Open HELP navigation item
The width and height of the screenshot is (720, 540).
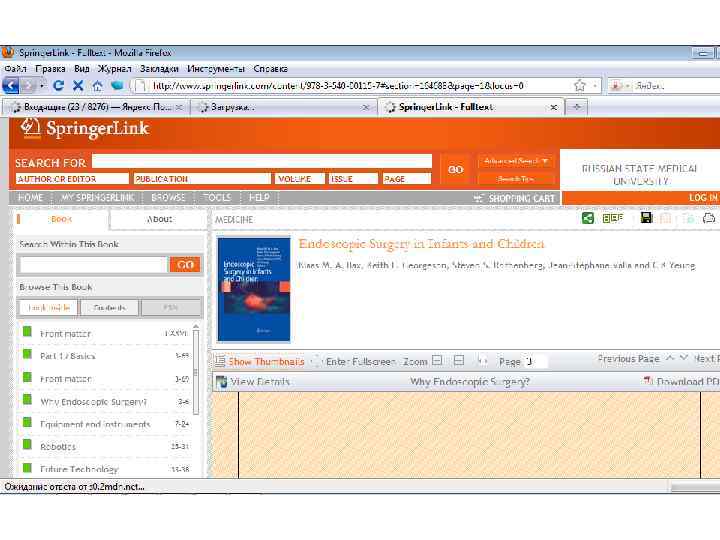[259, 197]
